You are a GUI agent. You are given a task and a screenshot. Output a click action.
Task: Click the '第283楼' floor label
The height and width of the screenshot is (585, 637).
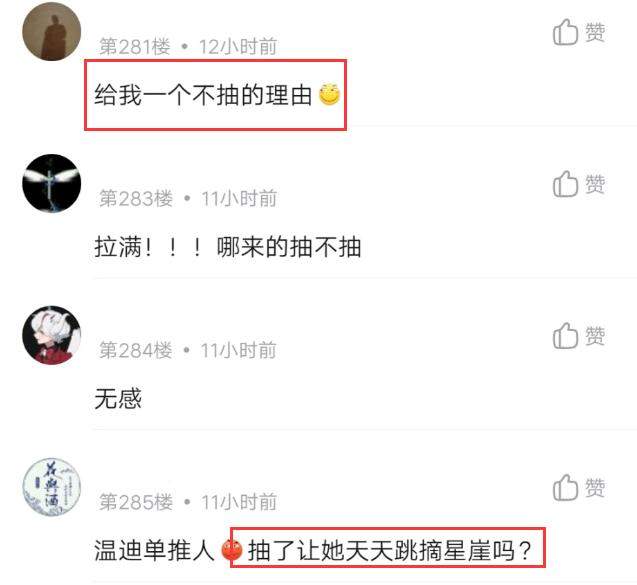tap(136, 198)
